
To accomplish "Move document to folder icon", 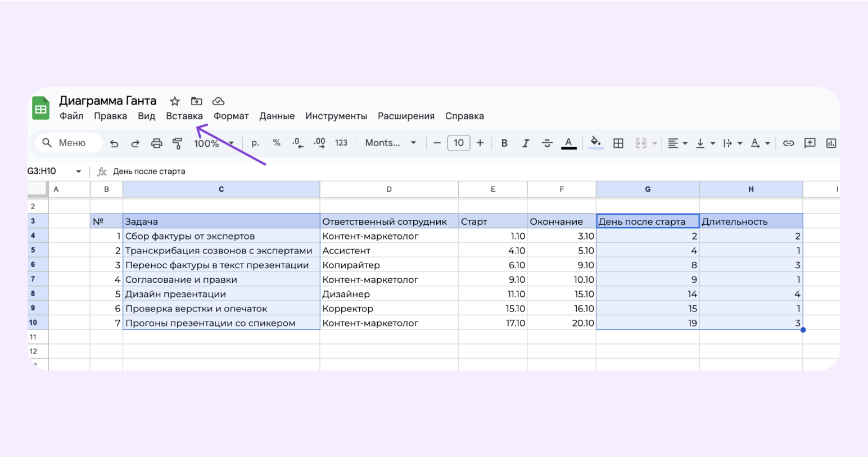I will 196,101.
